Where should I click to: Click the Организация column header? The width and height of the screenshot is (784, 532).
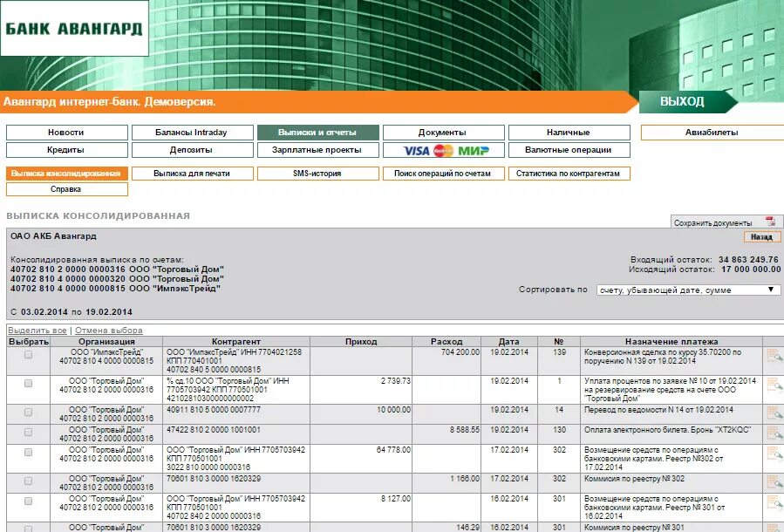tap(106, 342)
